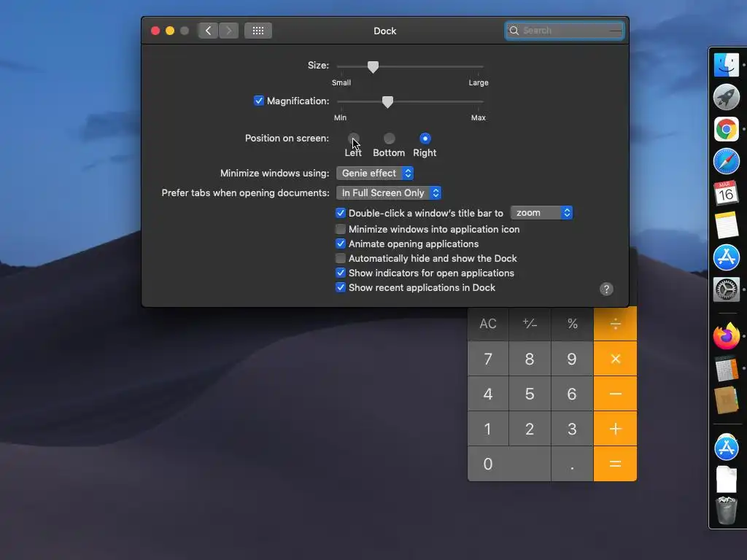
Task: Open Firefox from the Dock
Action: [x=726, y=336]
